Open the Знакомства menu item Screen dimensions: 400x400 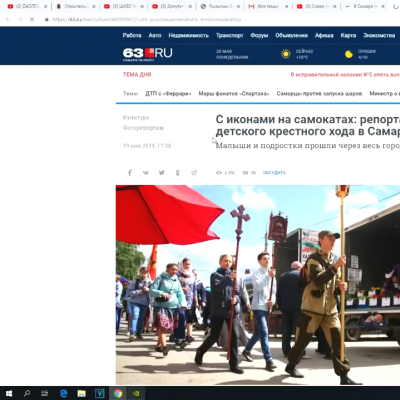(379, 35)
